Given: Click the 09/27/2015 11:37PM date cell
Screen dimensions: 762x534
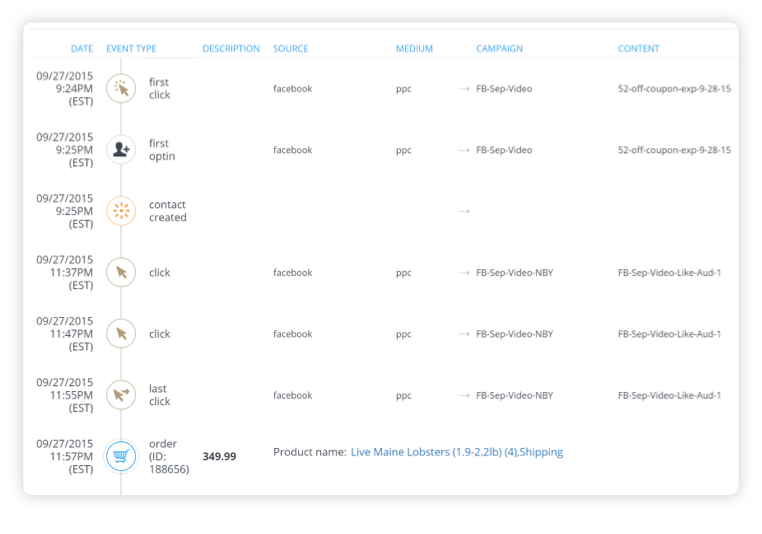Looking at the screenshot, I should pyautogui.click(x=65, y=272).
